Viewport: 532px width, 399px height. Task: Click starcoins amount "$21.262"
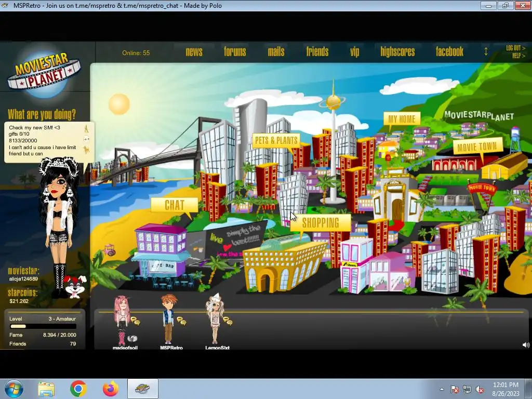[19, 301]
